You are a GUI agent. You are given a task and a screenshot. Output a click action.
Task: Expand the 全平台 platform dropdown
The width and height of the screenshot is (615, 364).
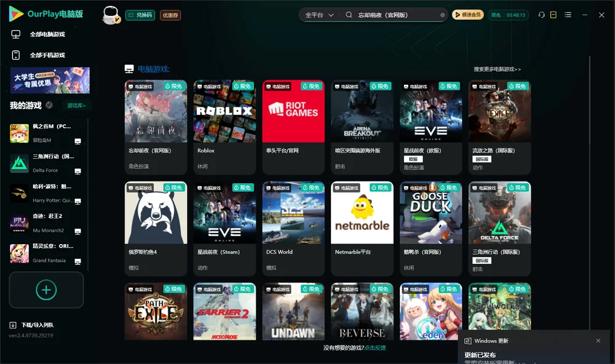pos(319,15)
